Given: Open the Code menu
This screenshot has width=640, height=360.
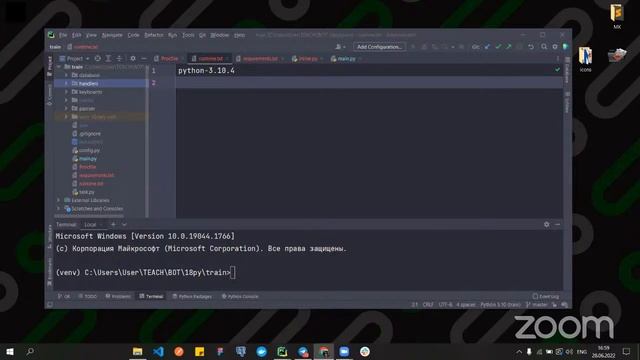Looking at the screenshot, I should tap(133, 35).
